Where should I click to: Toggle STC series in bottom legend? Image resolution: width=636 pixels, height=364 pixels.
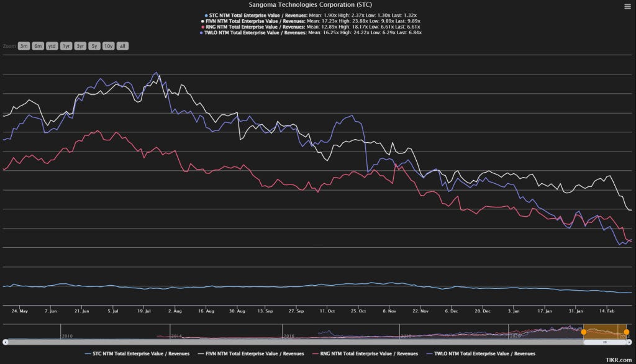[x=137, y=354]
